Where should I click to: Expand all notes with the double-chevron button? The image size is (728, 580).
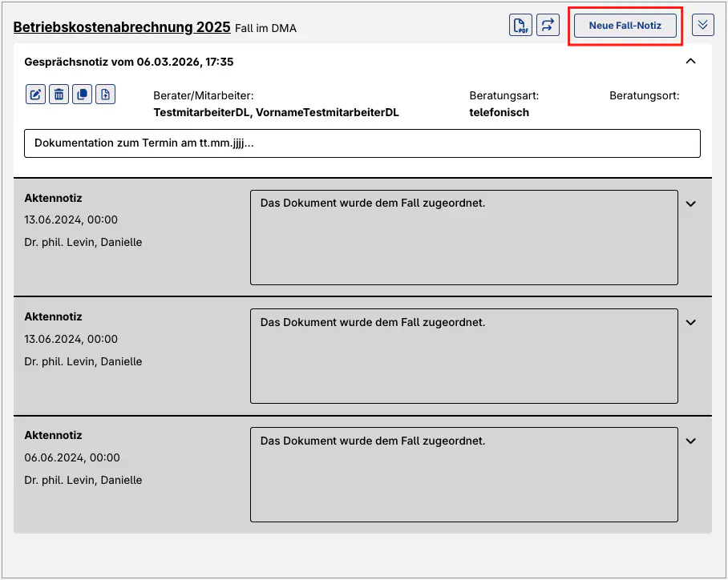702,25
